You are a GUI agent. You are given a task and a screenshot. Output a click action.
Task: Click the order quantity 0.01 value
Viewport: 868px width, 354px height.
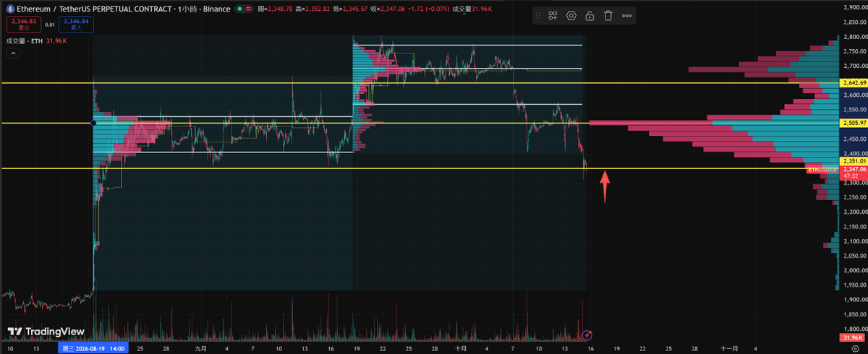[49, 25]
